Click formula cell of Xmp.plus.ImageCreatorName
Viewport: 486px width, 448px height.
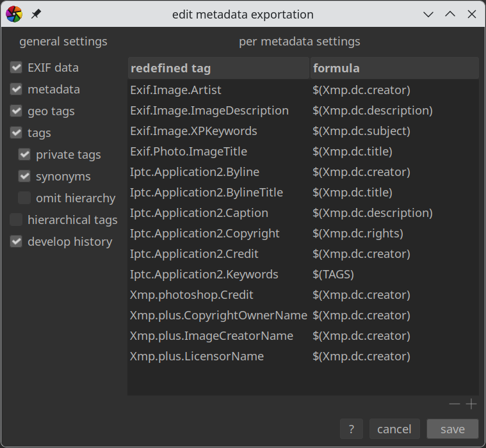tap(361, 336)
